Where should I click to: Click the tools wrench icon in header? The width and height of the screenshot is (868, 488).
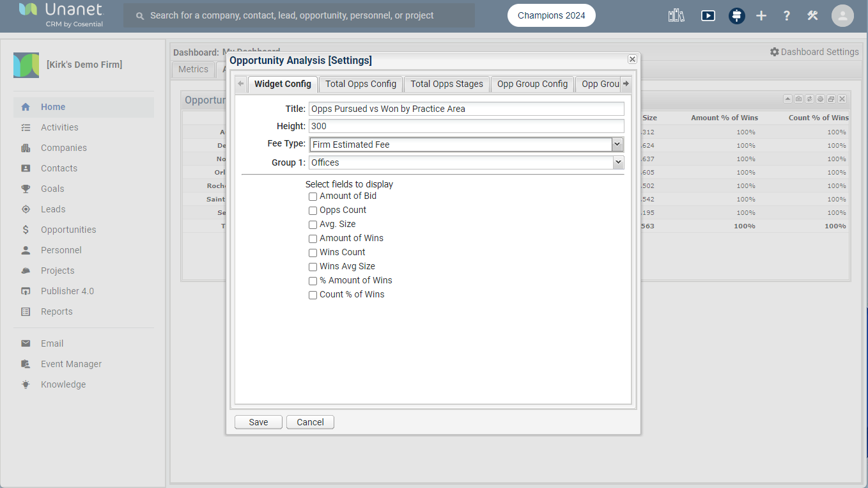point(812,16)
